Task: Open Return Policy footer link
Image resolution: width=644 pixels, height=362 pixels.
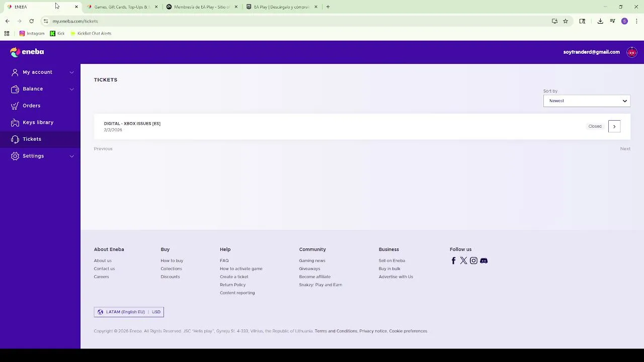Action: [232, 285]
